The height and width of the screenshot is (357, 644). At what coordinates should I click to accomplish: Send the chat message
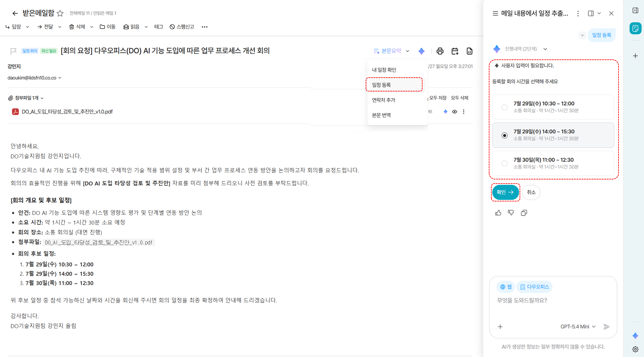pyautogui.click(x=606, y=327)
